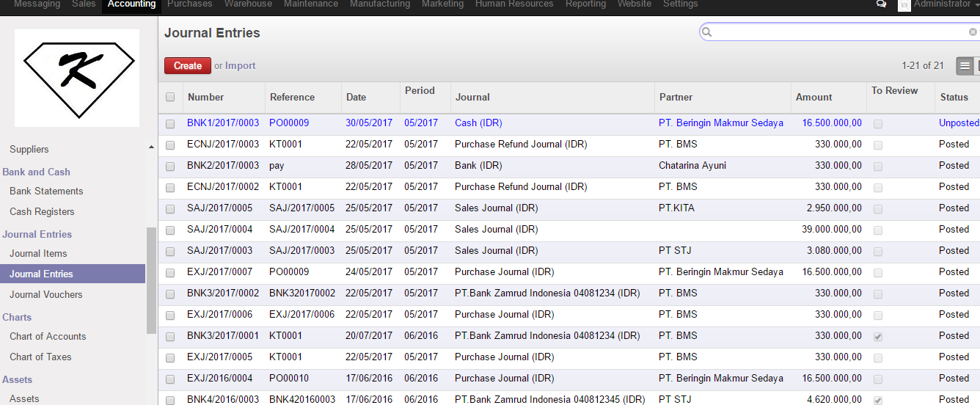Sort by the Number column header
Screen dimensions: 980x405
(205, 97)
